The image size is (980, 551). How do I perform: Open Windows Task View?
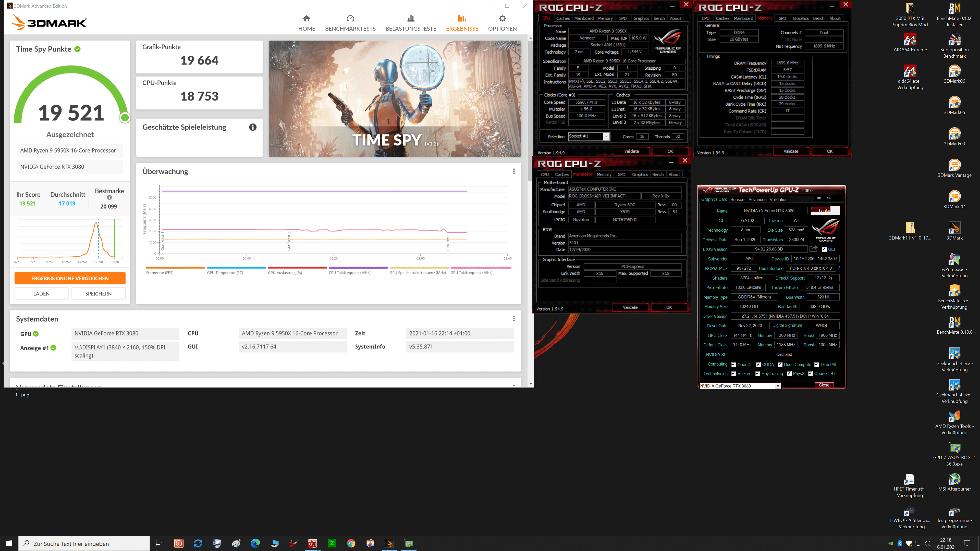(x=160, y=543)
